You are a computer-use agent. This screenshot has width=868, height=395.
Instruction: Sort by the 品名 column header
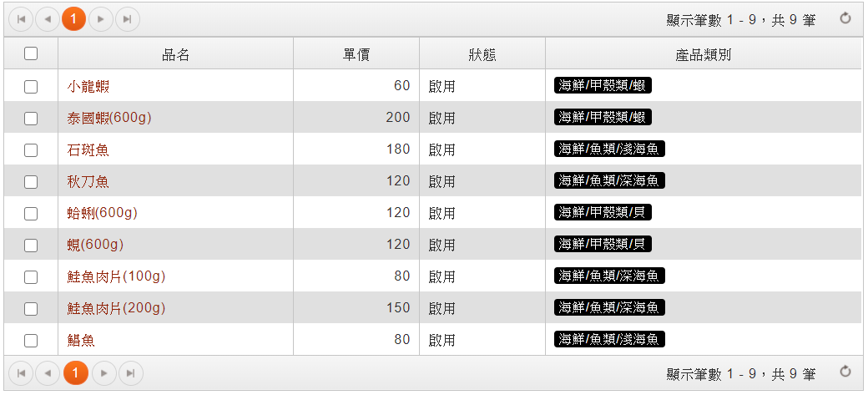point(175,53)
